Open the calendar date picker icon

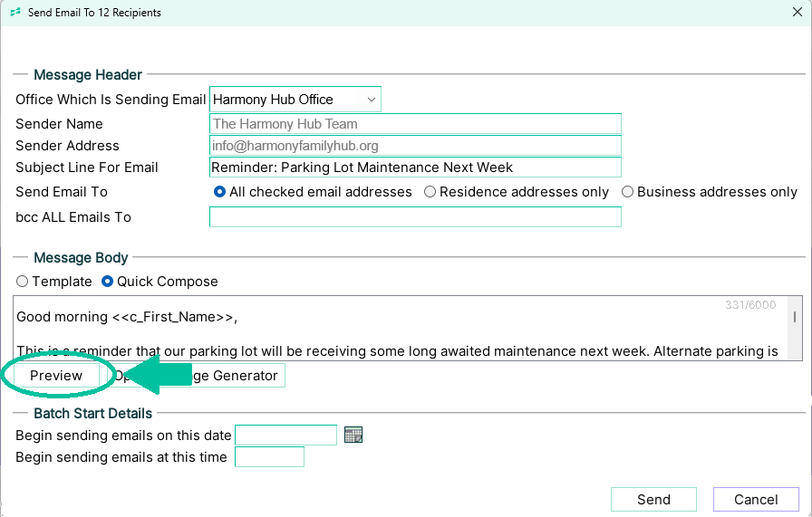click(353, 436)
